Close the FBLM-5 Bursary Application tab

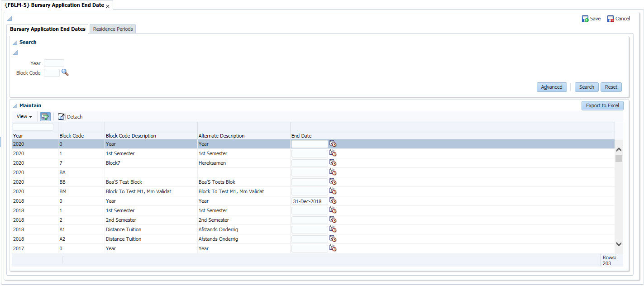coord(108,6)
